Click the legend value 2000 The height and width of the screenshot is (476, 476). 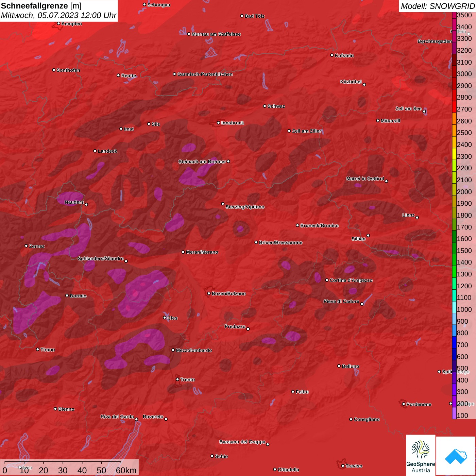pyautogui.click(x=464, y=192)
